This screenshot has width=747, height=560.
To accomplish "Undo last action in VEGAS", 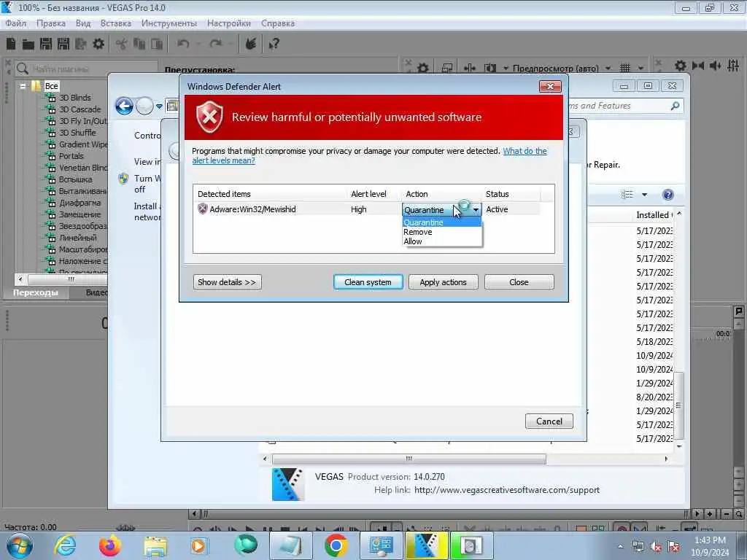I will [x=183, y=44].
